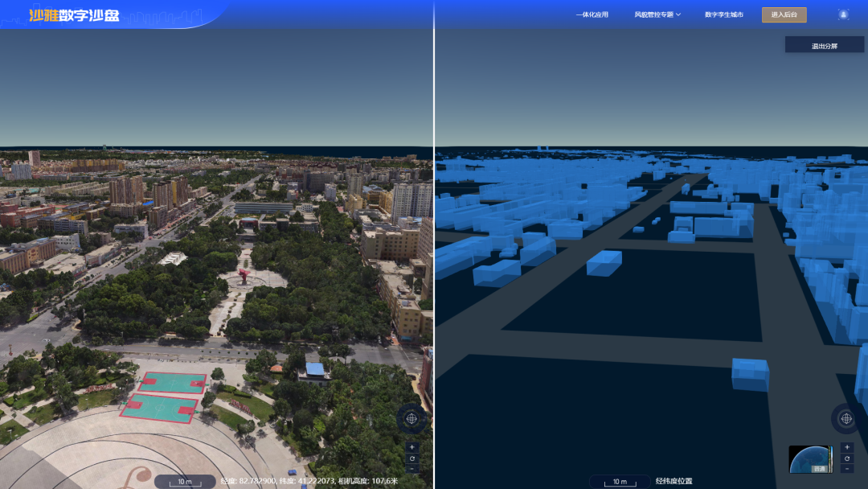
Task: Click the vertical split-screen divider
Action: pyautogui.click(x=434, y=244)
